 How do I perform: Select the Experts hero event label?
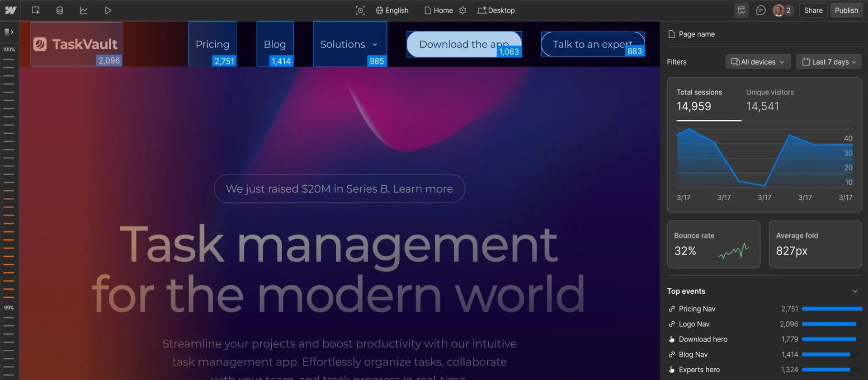[x=699, y=370]
